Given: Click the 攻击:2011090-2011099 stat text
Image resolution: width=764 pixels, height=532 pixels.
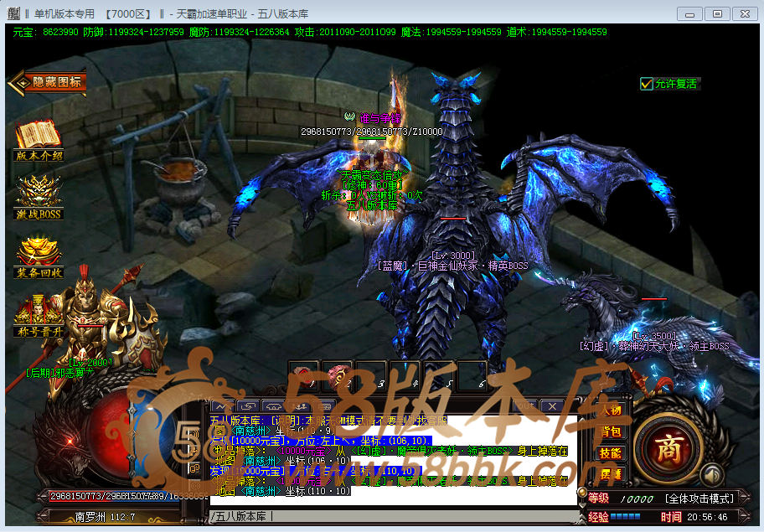Looking at the screenshot, I should click(x=345, y=32).
